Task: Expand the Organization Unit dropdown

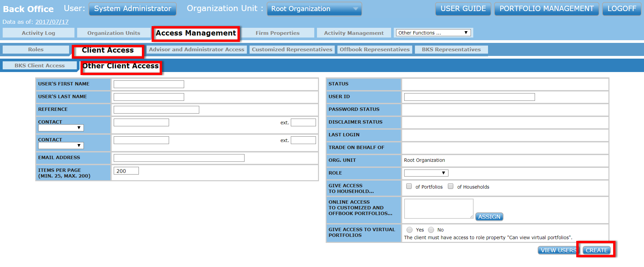Action: pos(314,9)
